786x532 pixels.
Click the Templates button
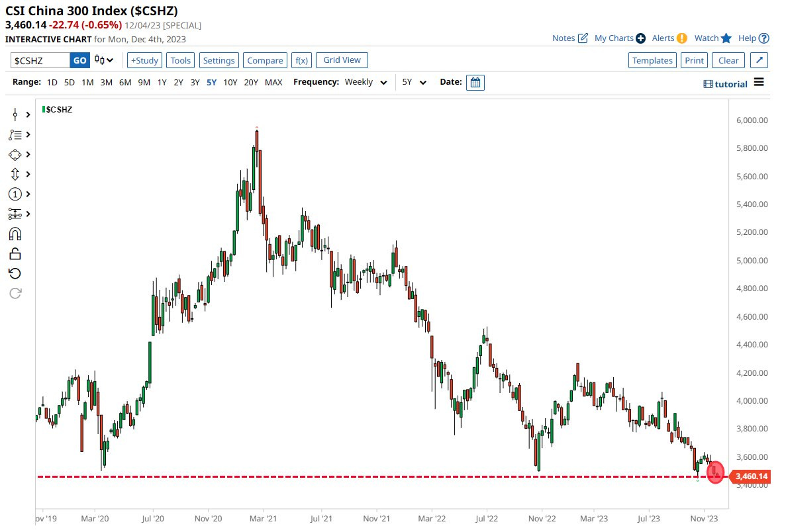click(x=652, y=60)
